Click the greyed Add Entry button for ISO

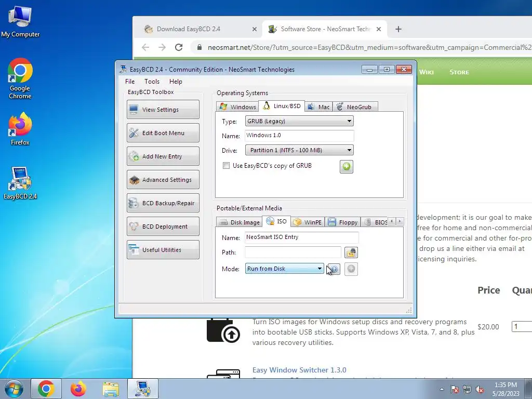point(351,269)
